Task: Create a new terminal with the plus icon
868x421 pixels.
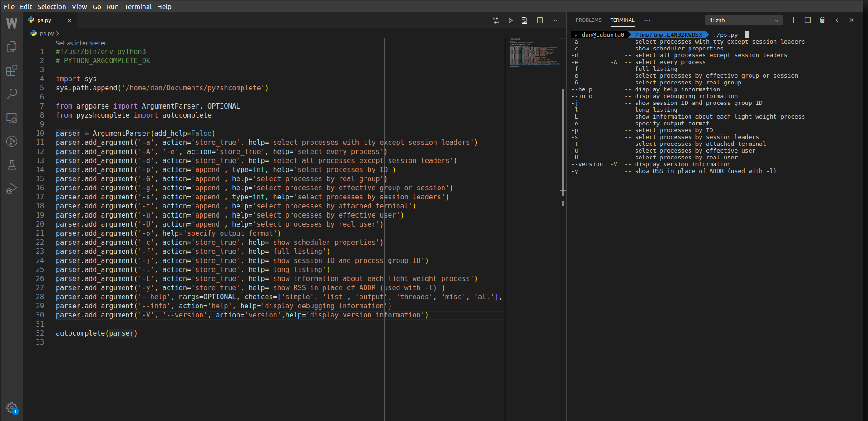Action: coord(793,20)
